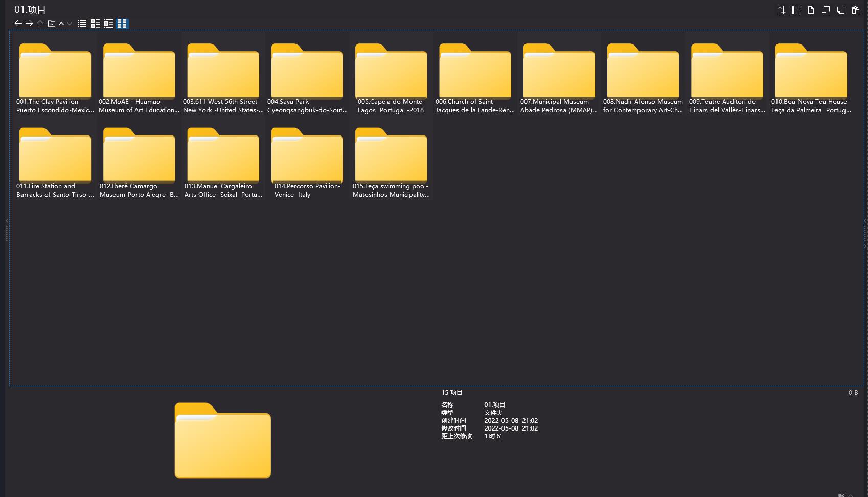Click the 修改时间 date value

[511, 428]
